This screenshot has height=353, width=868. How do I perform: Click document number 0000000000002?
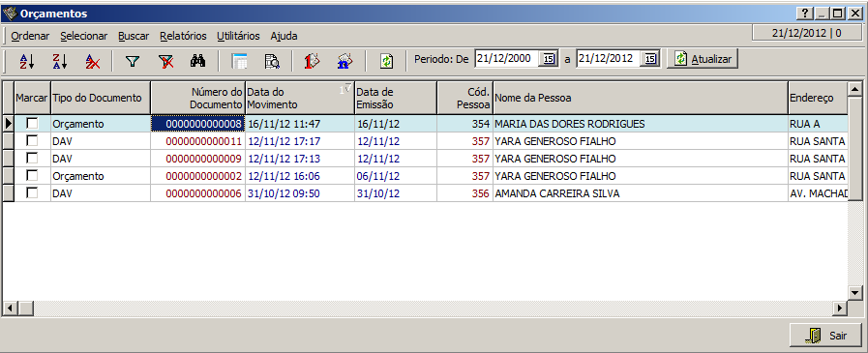197,176
